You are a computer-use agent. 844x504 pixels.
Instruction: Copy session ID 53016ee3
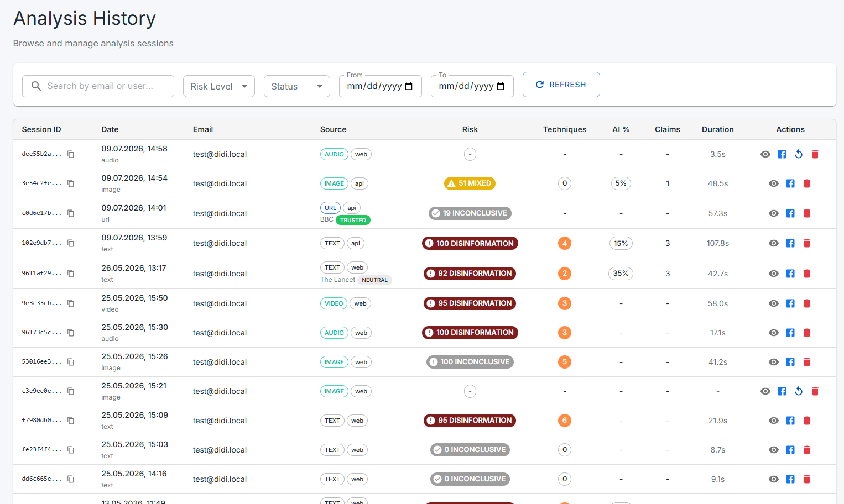coord(71,362)
